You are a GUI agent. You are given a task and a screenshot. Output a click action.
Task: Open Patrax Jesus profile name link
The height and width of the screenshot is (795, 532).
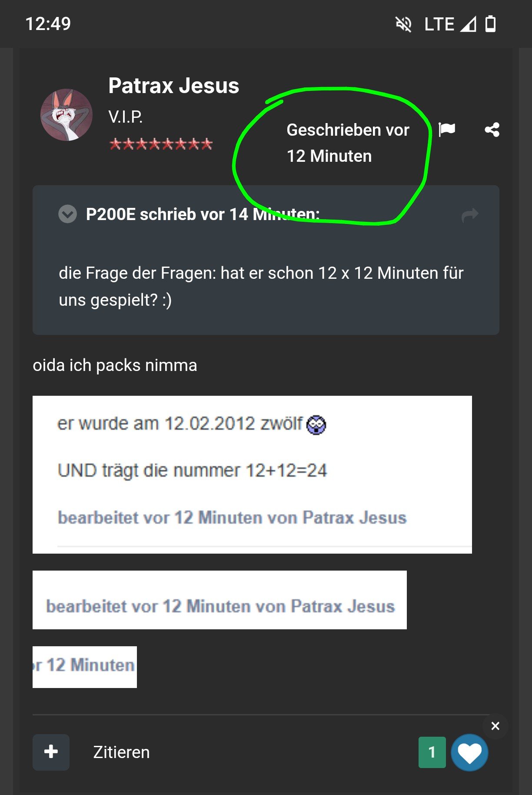click(x=174, y=85)
